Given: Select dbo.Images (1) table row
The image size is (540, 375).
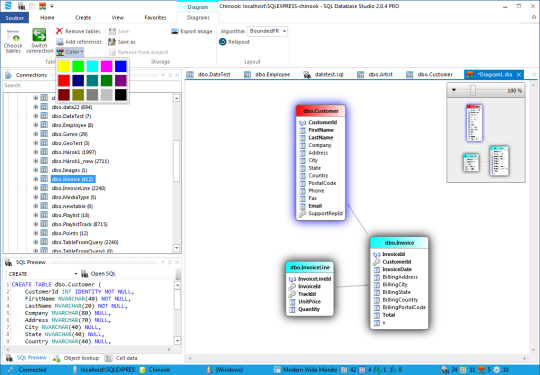Looking at the screenshot, I should pos(69,170).
